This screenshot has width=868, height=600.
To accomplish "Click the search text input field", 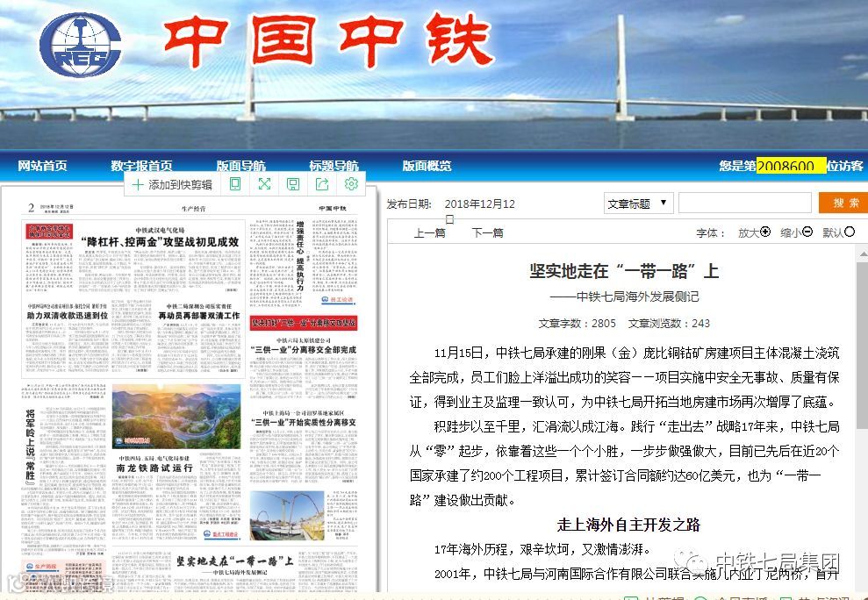I will click(x=745, y=204).
